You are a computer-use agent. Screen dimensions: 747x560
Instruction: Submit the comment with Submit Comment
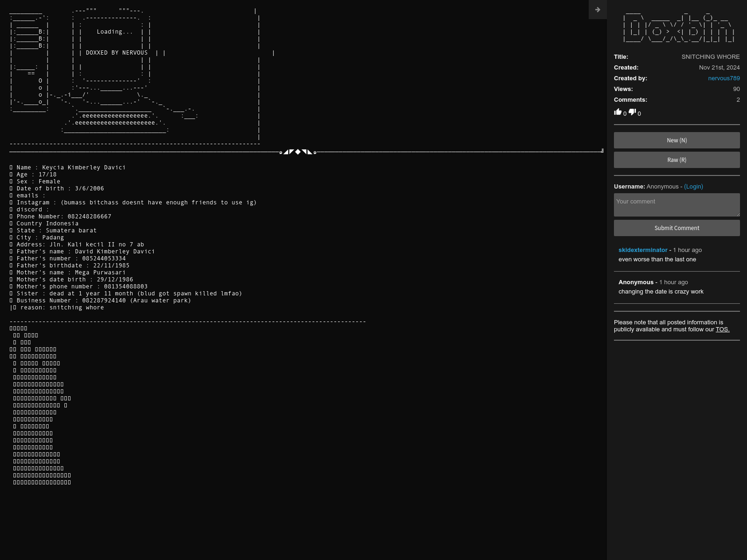click(x=677, y=228)
